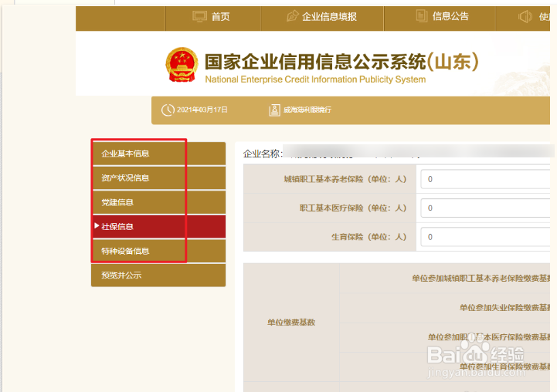Select 特种设备信息 in the sidebar
This screenshot has height=392, width=557.
coord(158,251)
